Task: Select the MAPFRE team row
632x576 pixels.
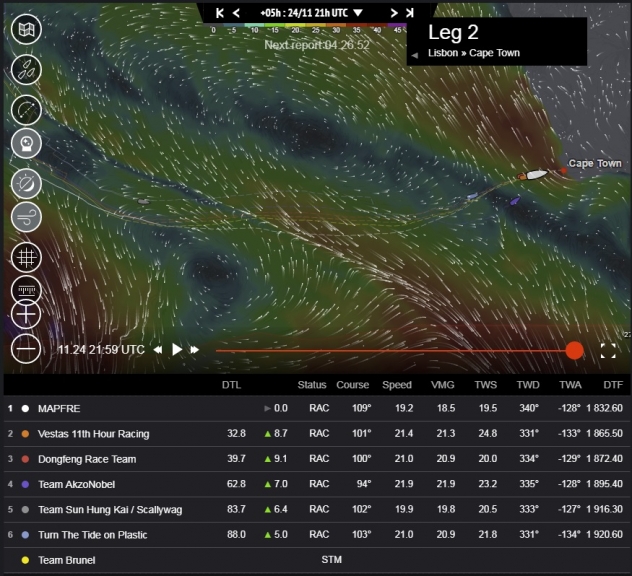Action: coord(316,408)
